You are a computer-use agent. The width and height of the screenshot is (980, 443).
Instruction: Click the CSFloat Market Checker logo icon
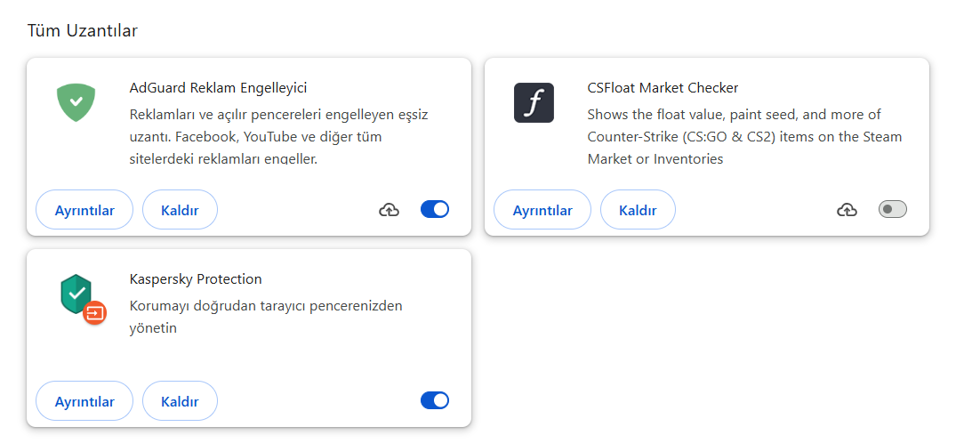click(x=534, y=102)
